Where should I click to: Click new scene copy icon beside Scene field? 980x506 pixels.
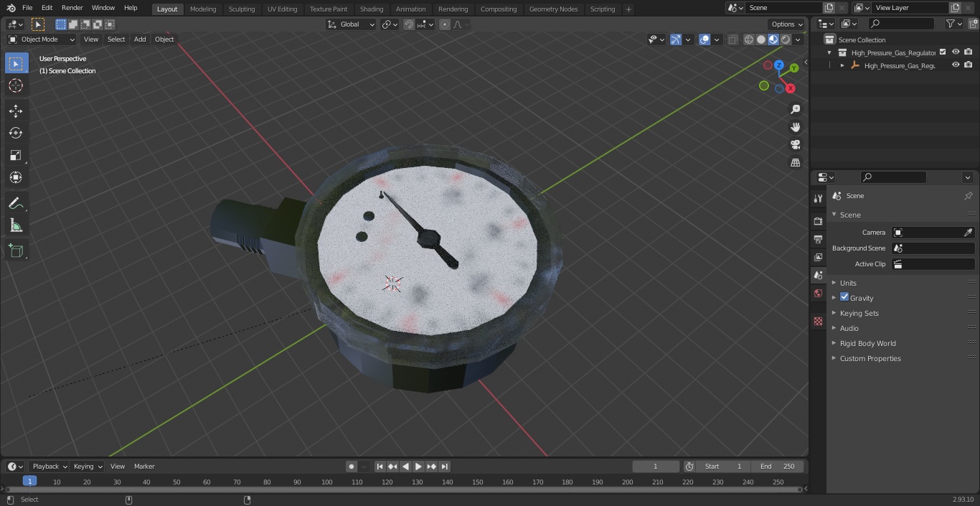click(x=829, y=8)
